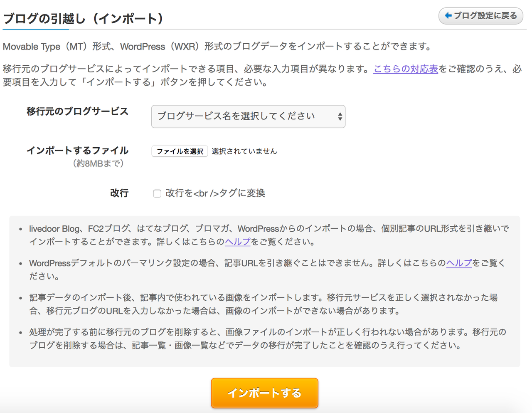Click the ブログ設定に戻る back button
The width and height of the screenshot is (532, 413).
pyautogui.click(x=480, y=16)
